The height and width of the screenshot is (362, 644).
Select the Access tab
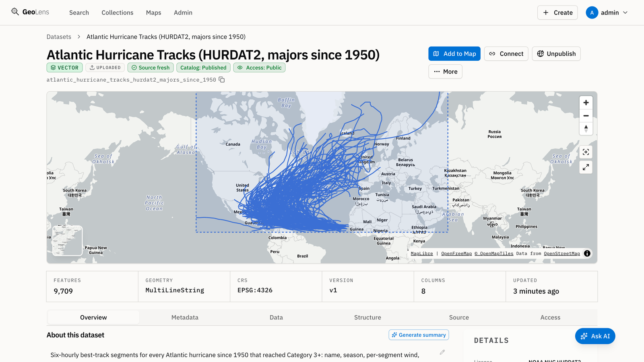tap(550, 317)
